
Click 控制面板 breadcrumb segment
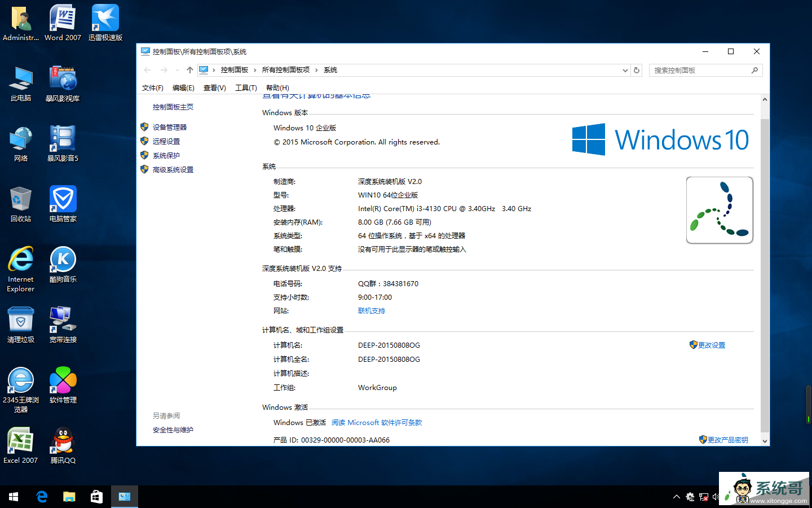coord(235,70)
